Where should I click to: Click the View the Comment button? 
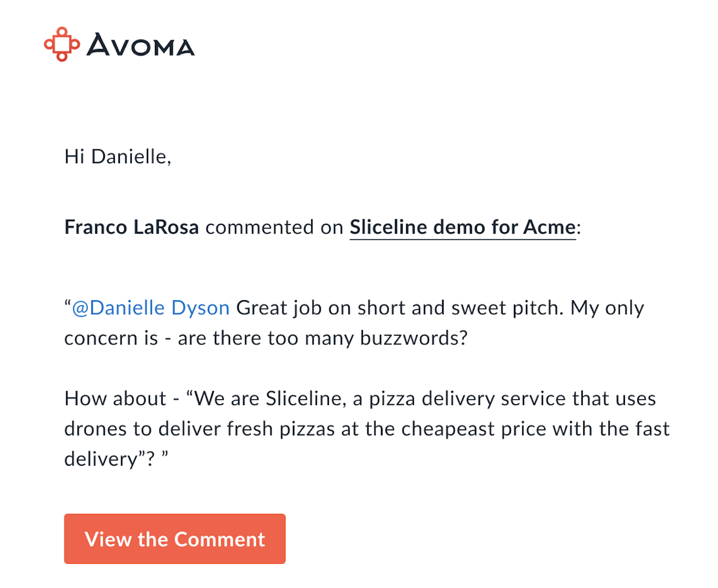click(x=175, y=539)
